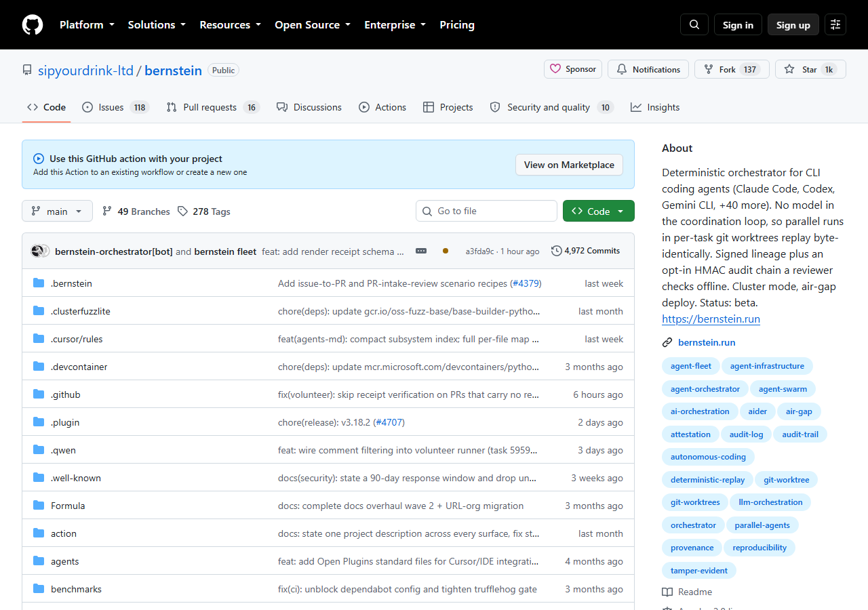Click the benchmarks folder icon
Screen dimensions: 868x610
pyautogui.click(x=39, y=589)
